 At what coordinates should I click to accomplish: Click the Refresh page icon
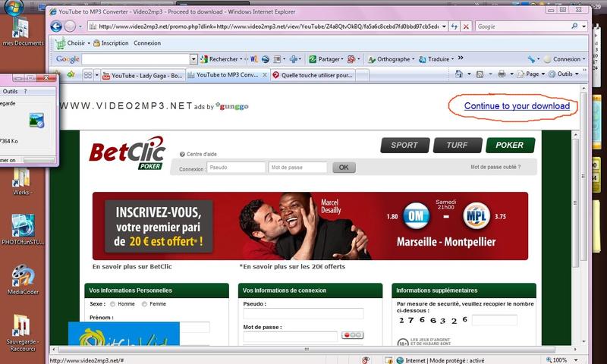(x=453, y=27)
